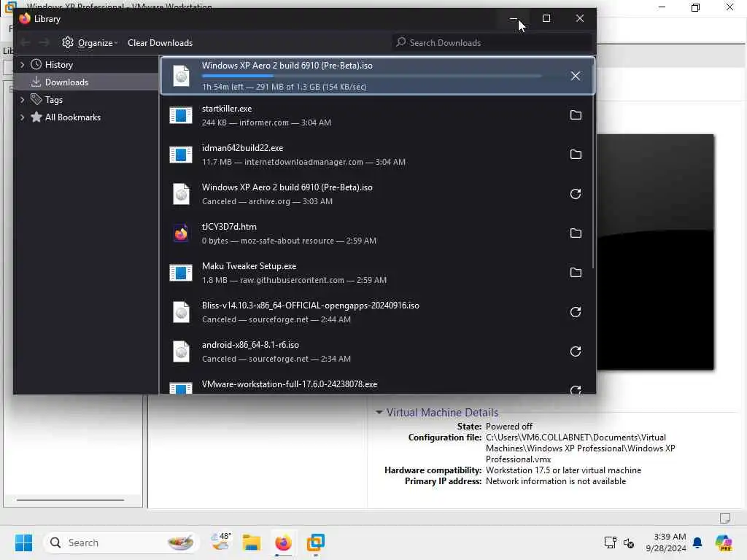
Task: Select startkiller.exe download entry
Action: [377, 115]
